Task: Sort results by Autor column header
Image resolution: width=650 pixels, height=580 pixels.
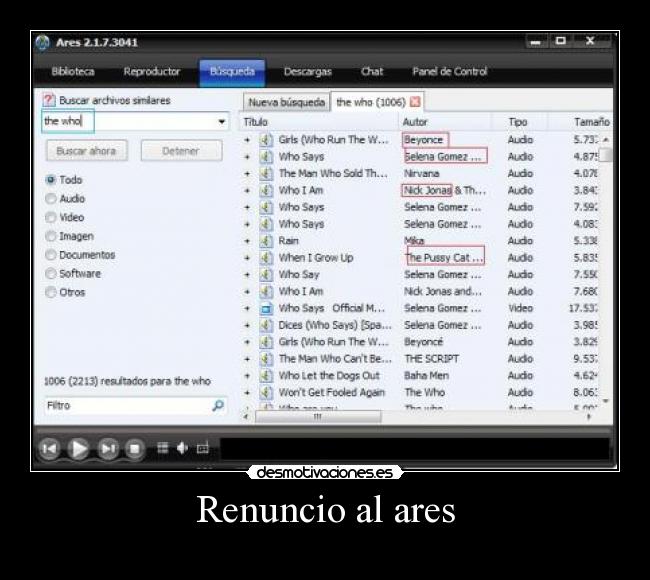Action: coord(444,122)
